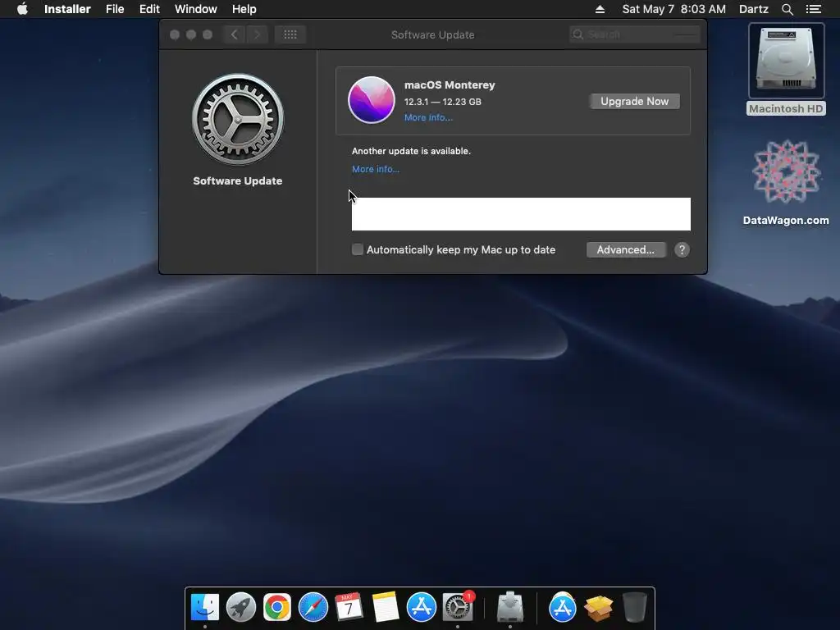
Task: Click the macOS Monterey icon
Action: point(372,100)
